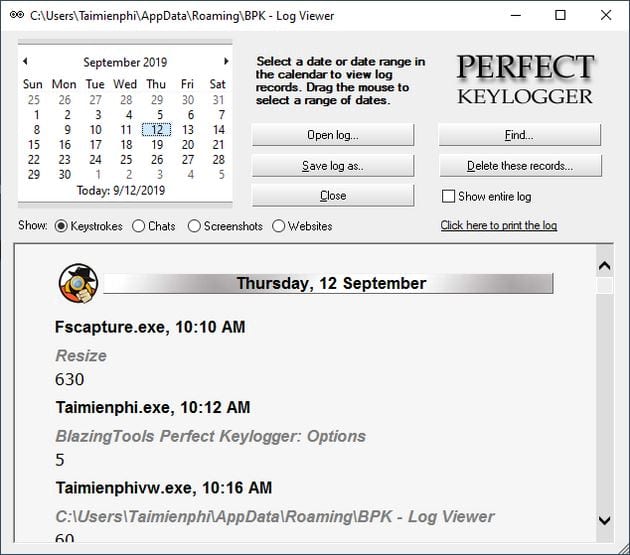Select September 13 in calendar
The height and width of the screenshot is (555, 630).
point(188,130)
